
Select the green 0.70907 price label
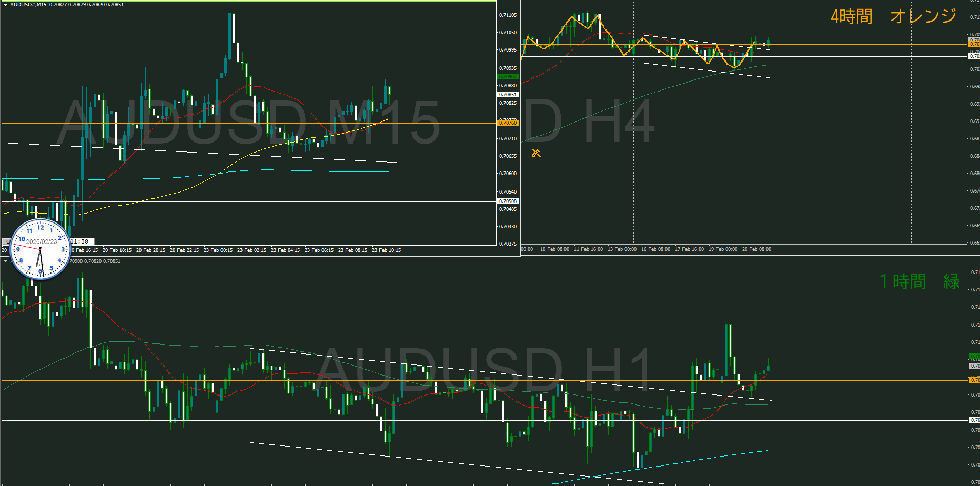click(508, 77)
